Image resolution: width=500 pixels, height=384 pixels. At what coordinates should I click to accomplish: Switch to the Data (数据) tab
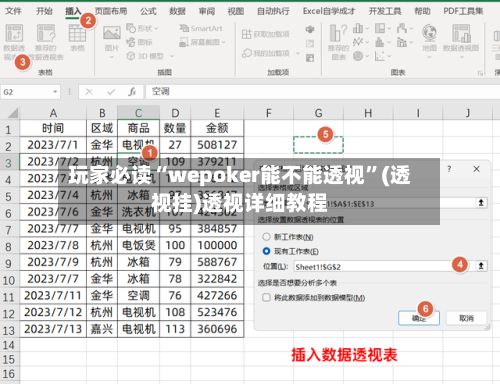coord(177,11)
